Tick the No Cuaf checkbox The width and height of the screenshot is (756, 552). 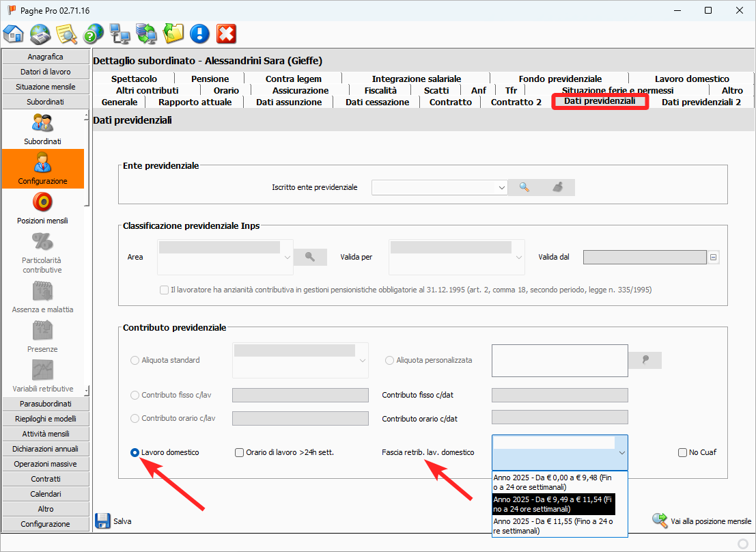pyautogui.click(x=682, y=452)
